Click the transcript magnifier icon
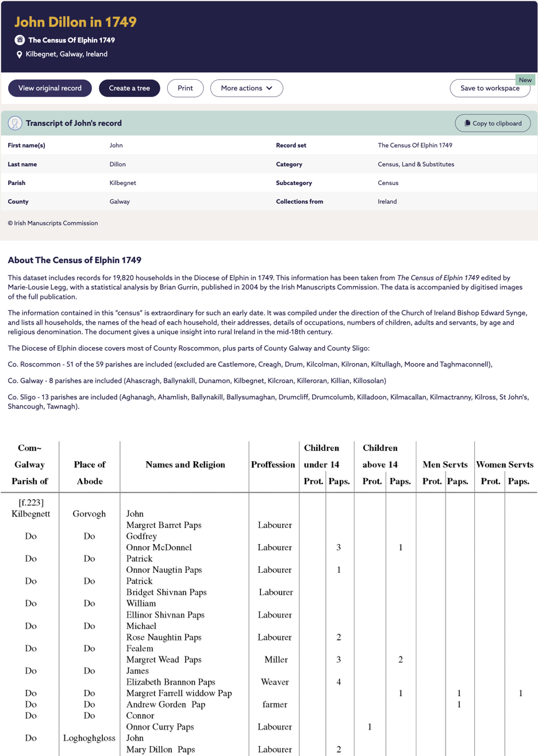538x756 pixels. (15, 123)
